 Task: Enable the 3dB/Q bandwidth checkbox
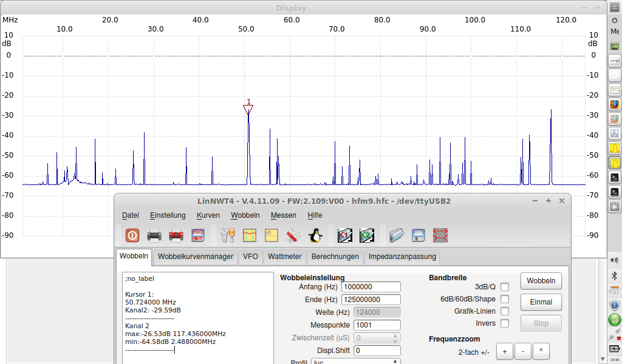505,287
